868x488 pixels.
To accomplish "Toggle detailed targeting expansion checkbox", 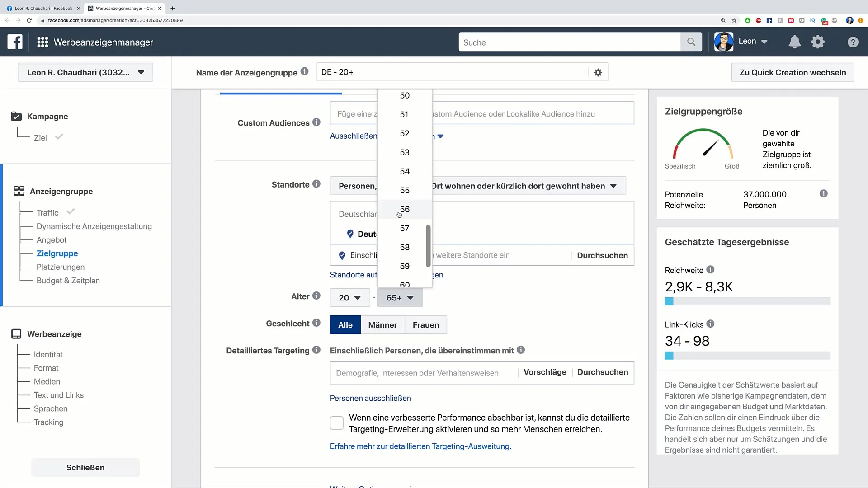I will 337,423.
